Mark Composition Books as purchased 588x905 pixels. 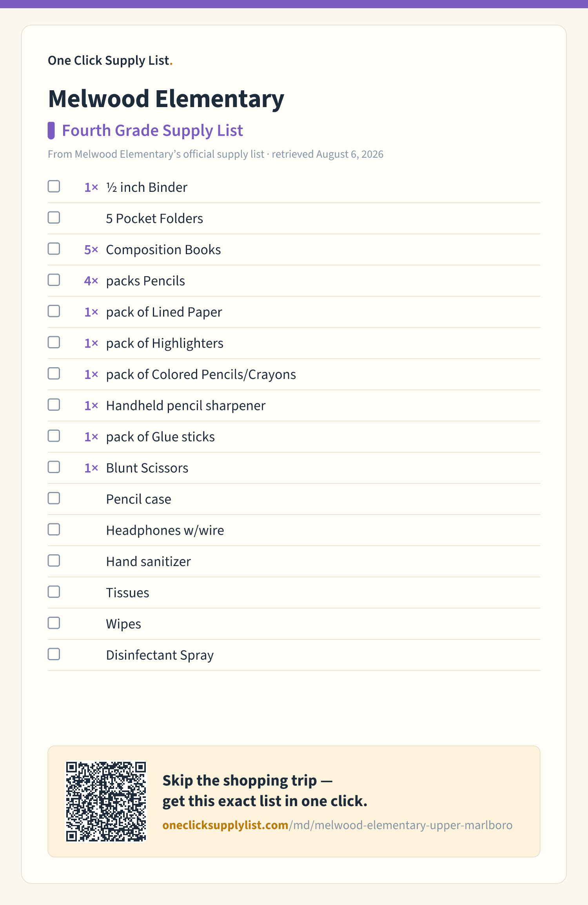(54, 249)
